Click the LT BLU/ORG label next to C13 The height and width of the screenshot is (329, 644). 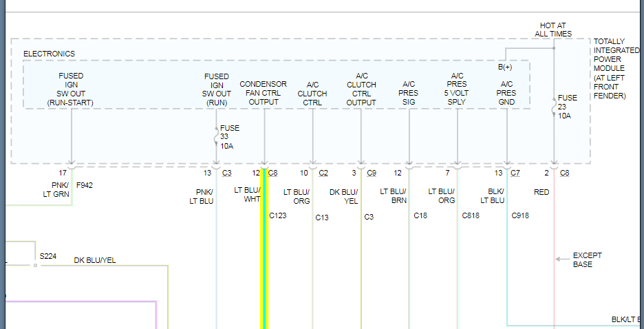click(297, 196)
